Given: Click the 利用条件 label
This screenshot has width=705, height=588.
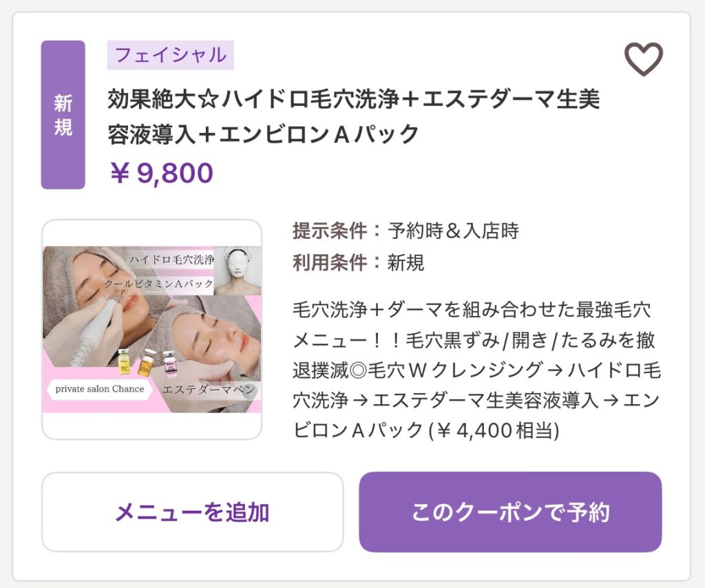Looking at the screenshot, I should click(x=330, y=262).
